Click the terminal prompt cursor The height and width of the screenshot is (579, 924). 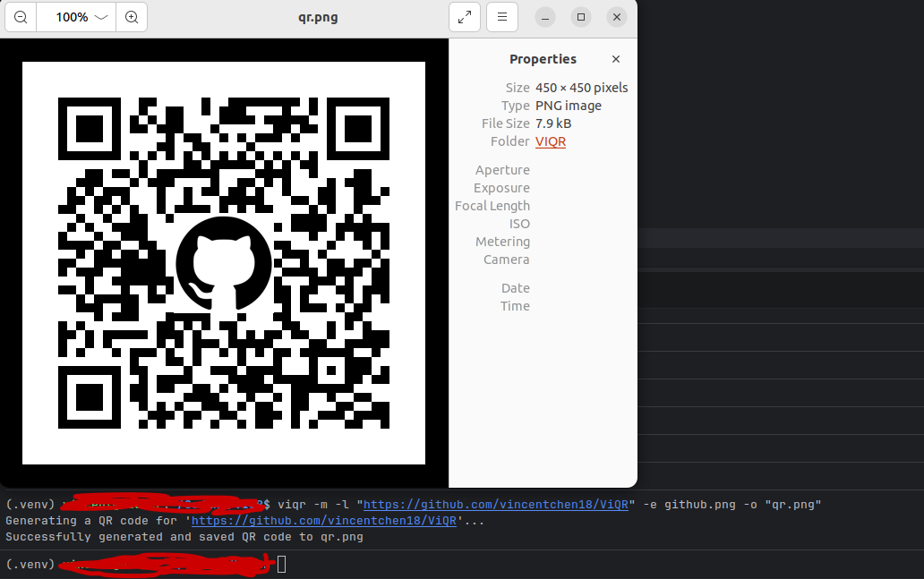[x=282, y=565]
